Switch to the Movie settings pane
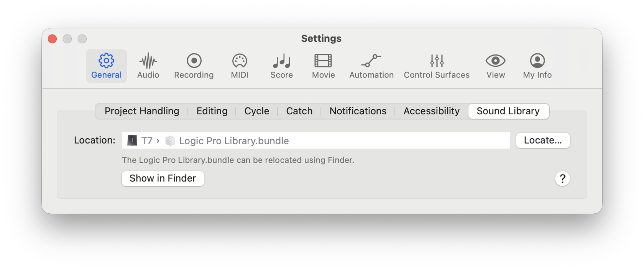Viewport: 644px width, 269px height. pos(323,66)
